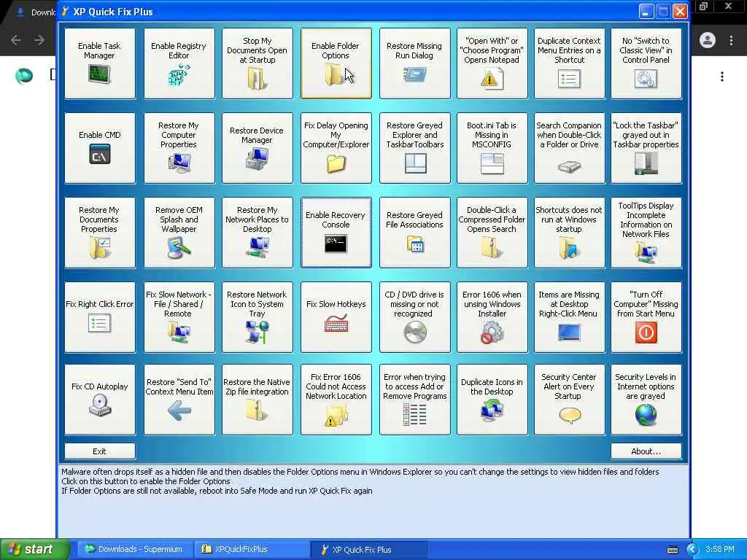Click the browser back arrow
747x560 pixels.
(16, 40)
